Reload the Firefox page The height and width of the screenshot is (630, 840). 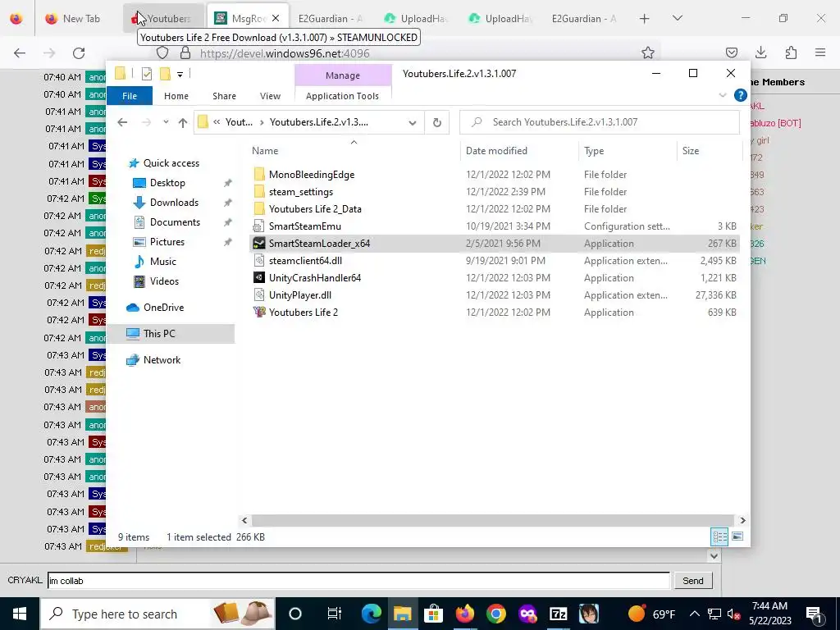tap(79, 53)
